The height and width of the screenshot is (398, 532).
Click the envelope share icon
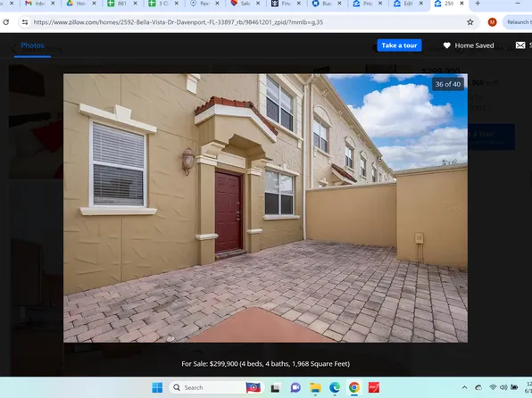pos(520,46)
